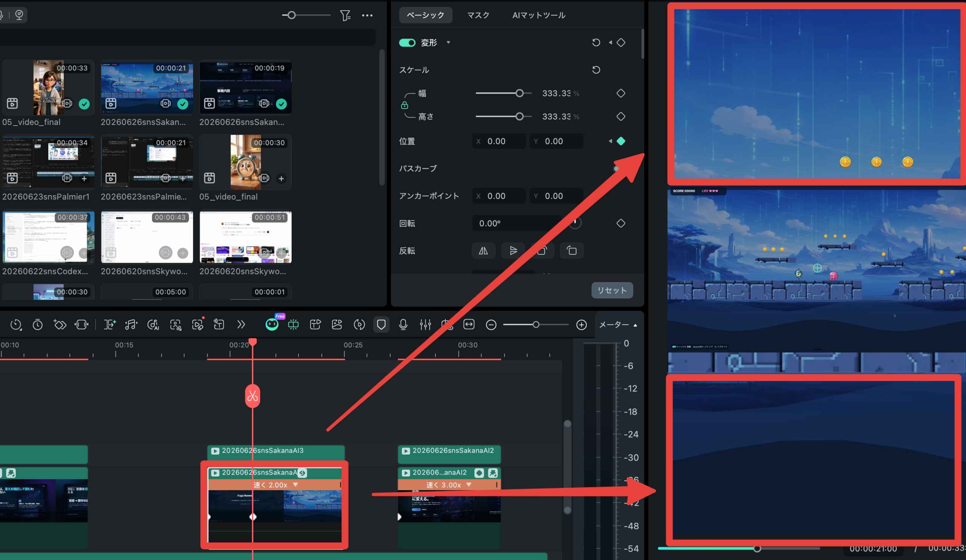Viewport: 966px width, 560px height.
Task: Click the microphone voiceover record icon
Action: [403, 325]
